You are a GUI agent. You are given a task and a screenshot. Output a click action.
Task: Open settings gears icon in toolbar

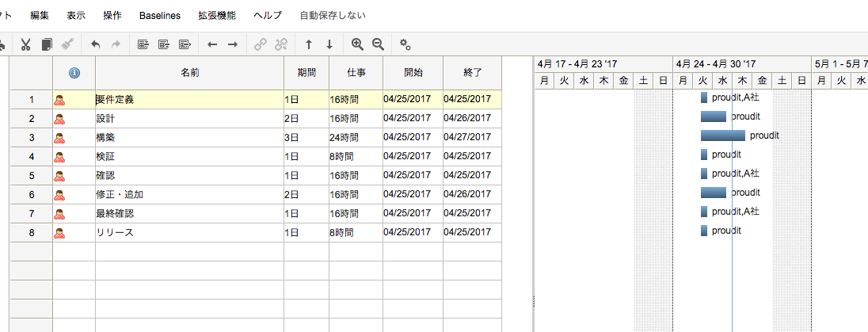point(405,44)
